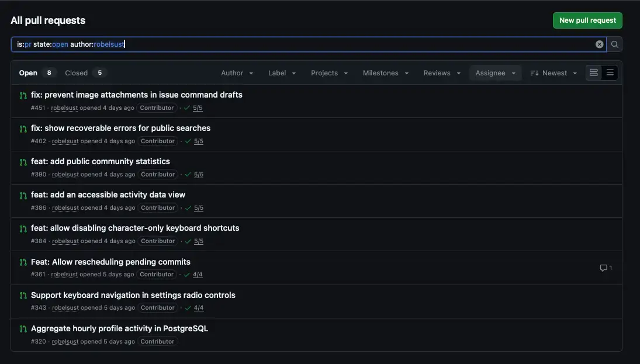This screenshot has width=640, height=364.
Task: Click the open PR icon for #320
Action: [x=23, y=329]
